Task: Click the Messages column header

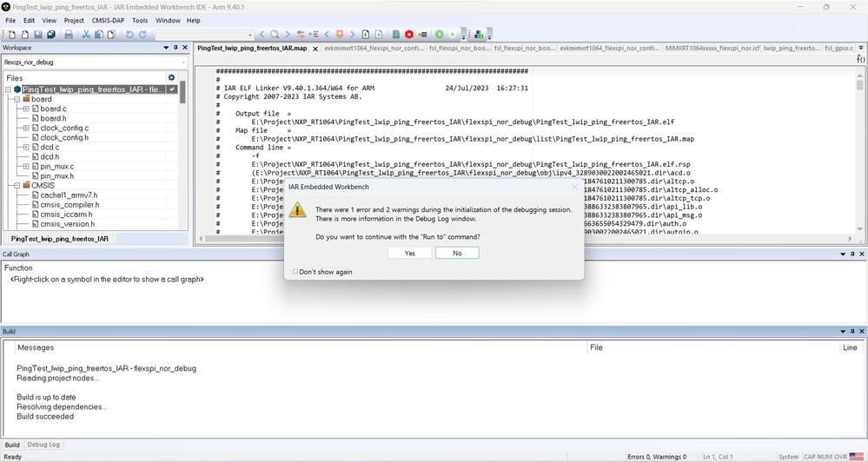Action: pyautogui.click(x=36, y=347)
